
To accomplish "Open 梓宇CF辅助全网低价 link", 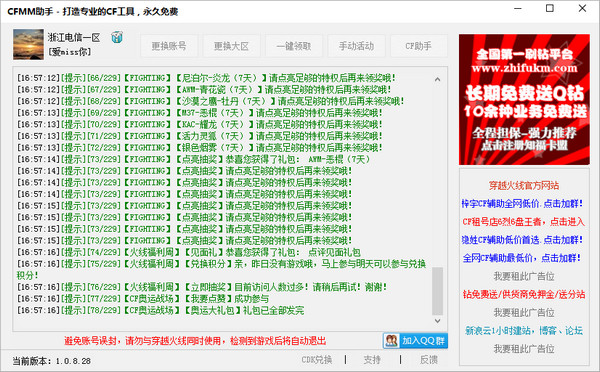I will pos(522,204).
